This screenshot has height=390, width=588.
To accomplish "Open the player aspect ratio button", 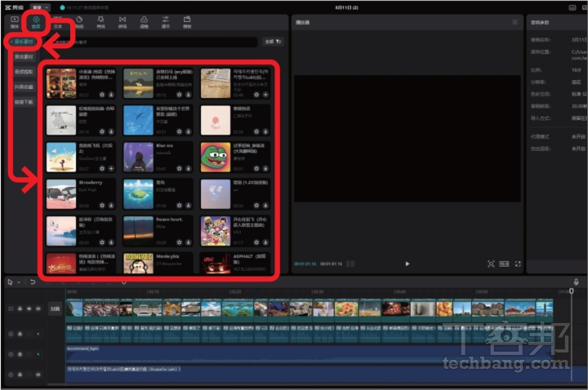I will [504, 264].
